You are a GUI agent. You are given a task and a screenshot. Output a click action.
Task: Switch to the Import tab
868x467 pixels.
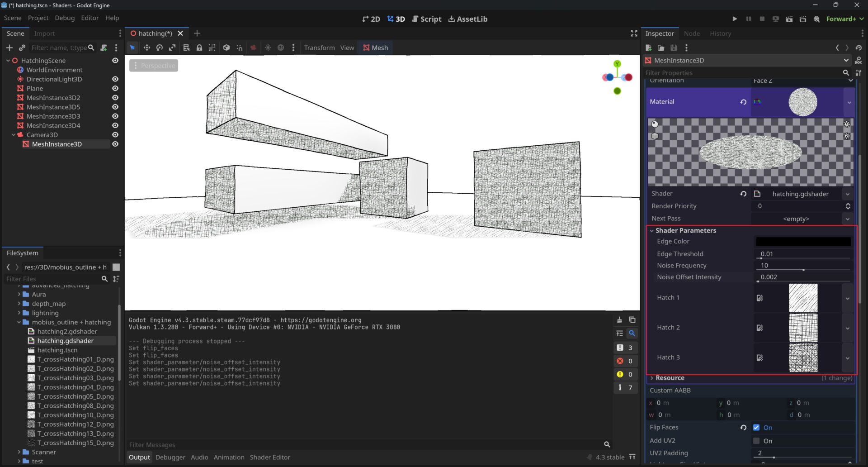[x=44, y=33]
